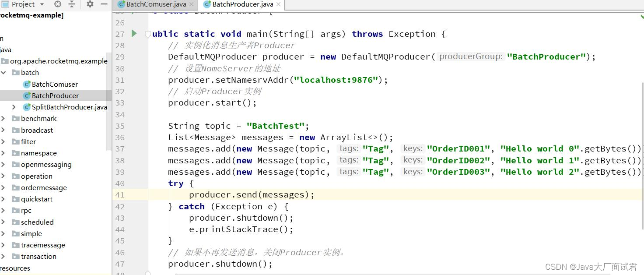Click "localhost:9876" string in line 31
The width and height of the screenshot is (644, 275).
pos(336,80)
